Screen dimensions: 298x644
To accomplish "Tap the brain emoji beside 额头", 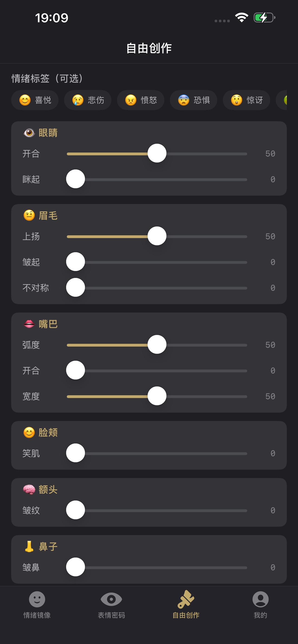I will click(29, 490).
